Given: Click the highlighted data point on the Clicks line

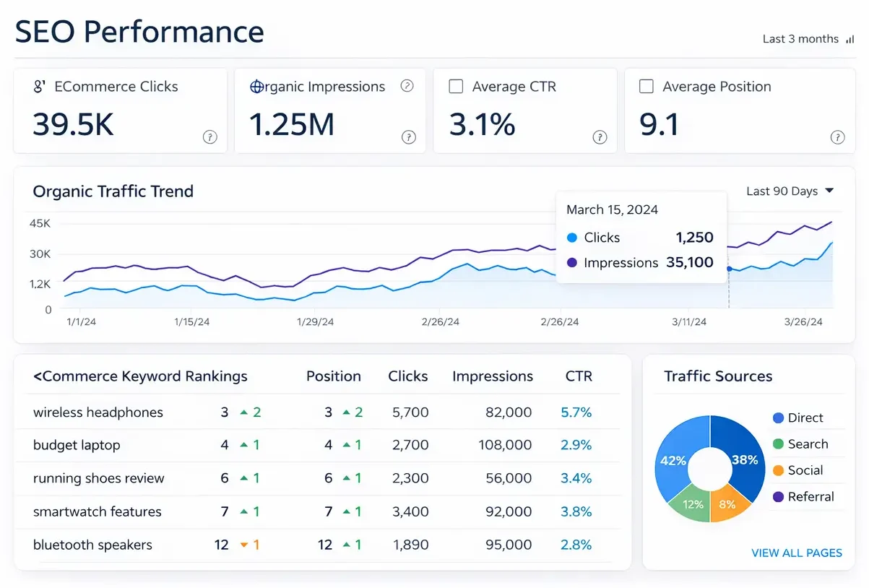Looking at the screenshot, I should click(728, 269).
